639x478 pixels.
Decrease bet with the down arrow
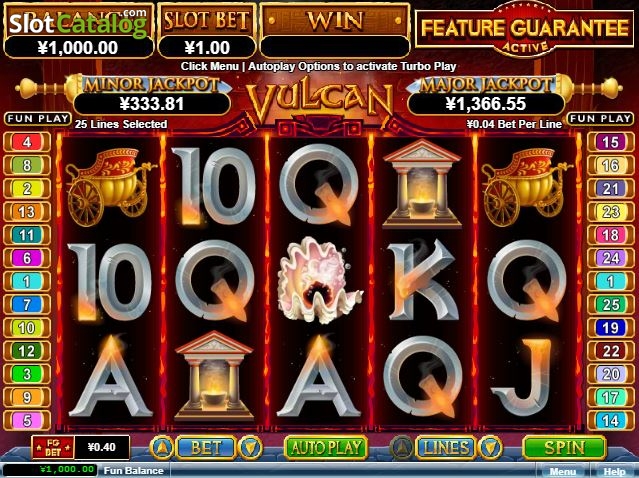[250, 448]
